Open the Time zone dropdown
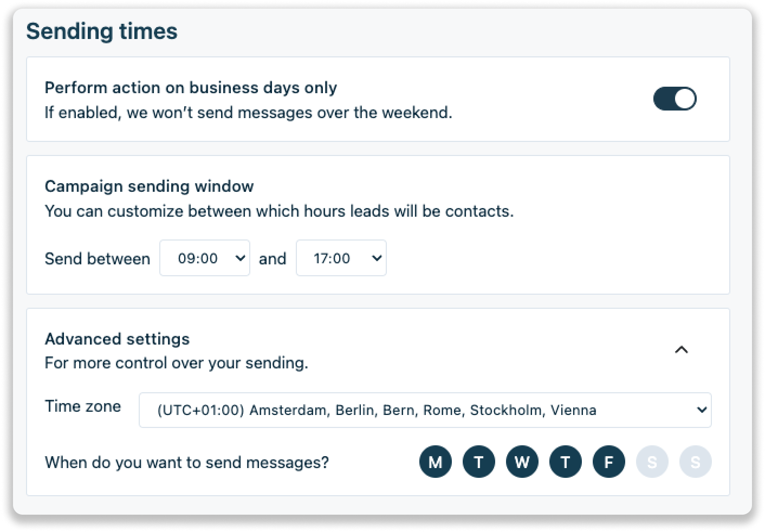 point(425,410)
